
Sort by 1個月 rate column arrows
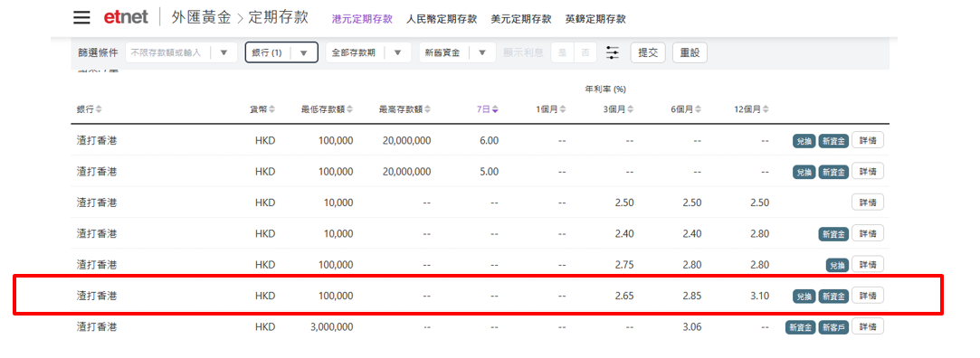pos(563,109)
